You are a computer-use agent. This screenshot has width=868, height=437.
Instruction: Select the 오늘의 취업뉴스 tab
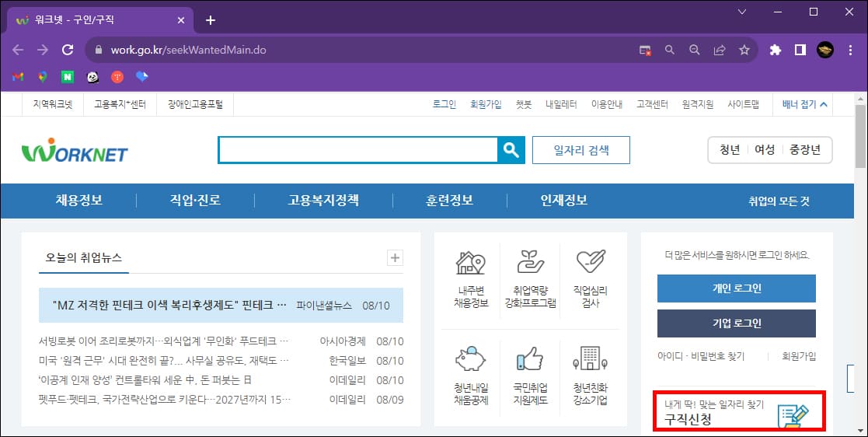click(x=84, y=257)
